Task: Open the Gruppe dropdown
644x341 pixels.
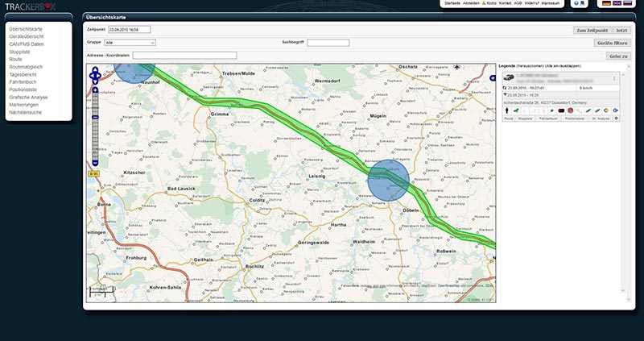Action: [x=130, y=42]
